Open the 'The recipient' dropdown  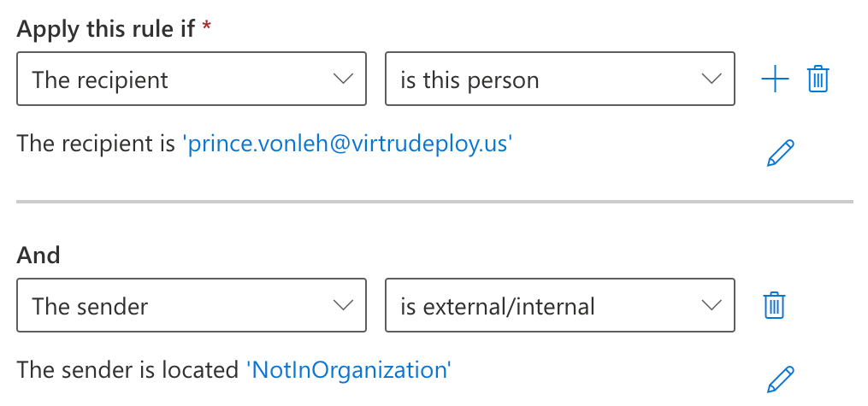(192, 79)
